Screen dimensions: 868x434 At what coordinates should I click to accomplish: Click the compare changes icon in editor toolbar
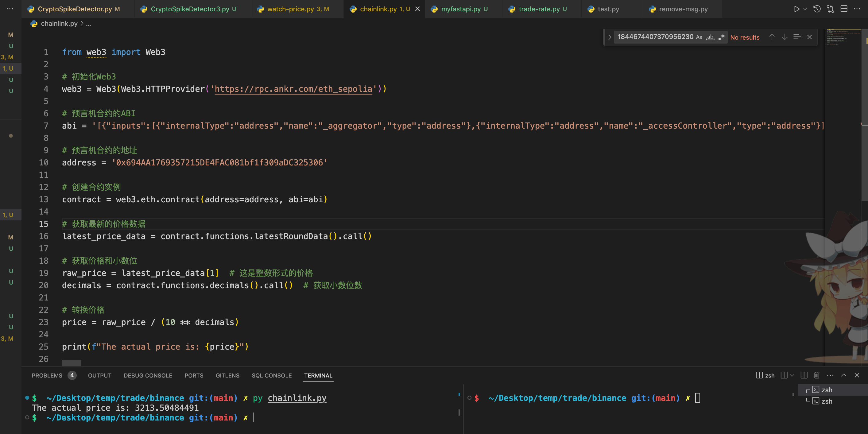(x=830, y=9)
